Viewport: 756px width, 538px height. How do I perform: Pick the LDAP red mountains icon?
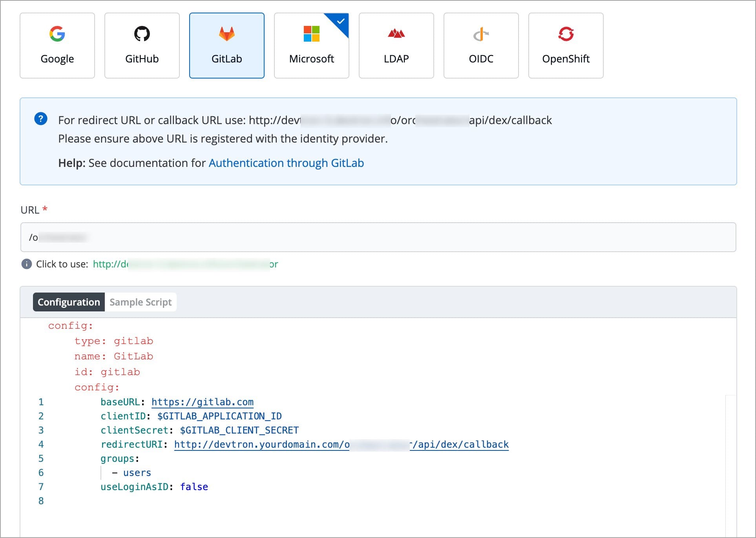(396, 34)
